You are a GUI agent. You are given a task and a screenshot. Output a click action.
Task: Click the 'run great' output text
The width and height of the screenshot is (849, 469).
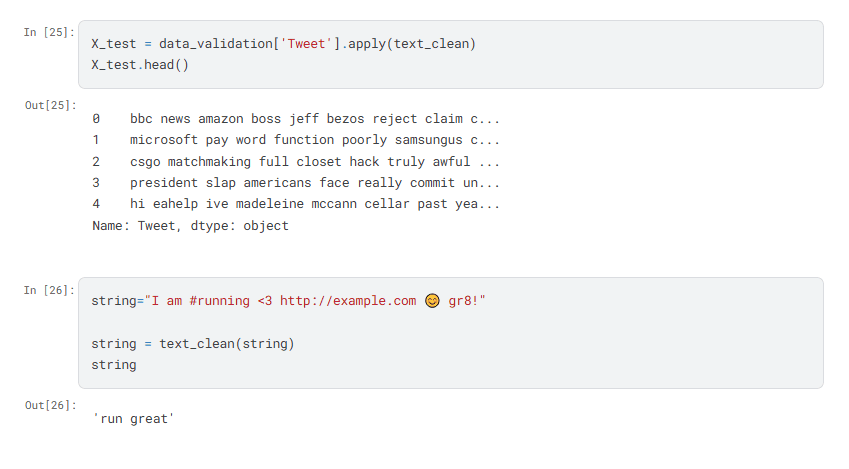133,419
